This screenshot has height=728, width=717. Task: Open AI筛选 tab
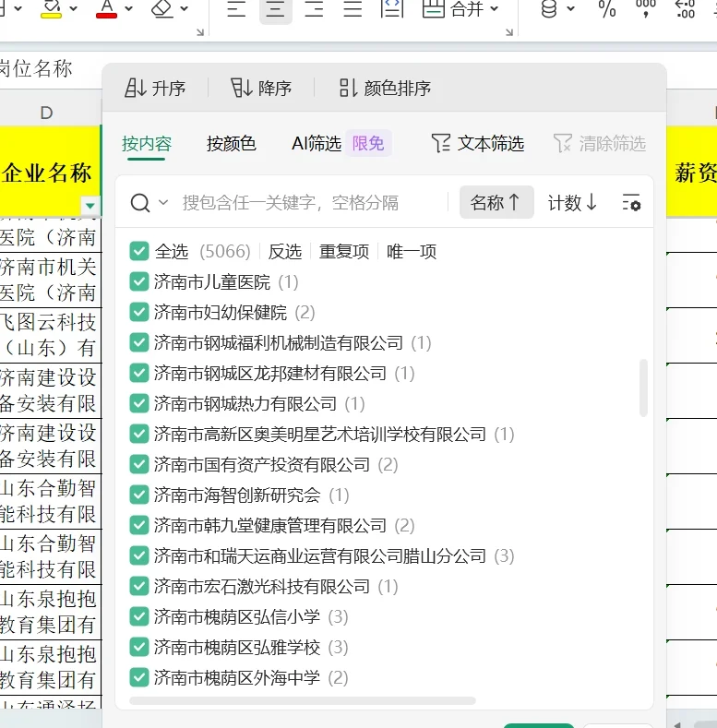317,143
